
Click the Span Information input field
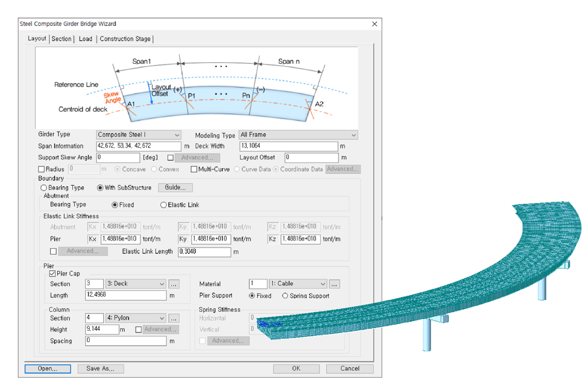(139, 146)
